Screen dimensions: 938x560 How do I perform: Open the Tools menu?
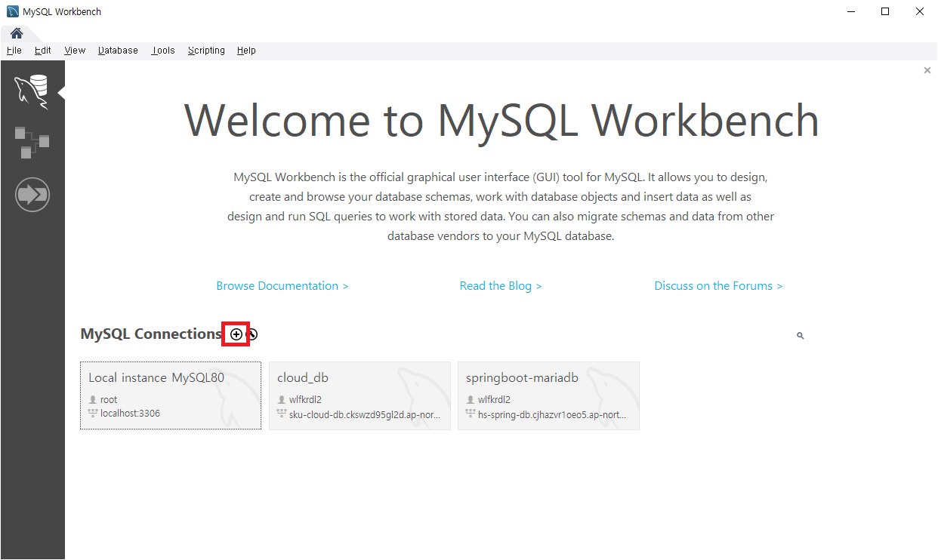163,51
